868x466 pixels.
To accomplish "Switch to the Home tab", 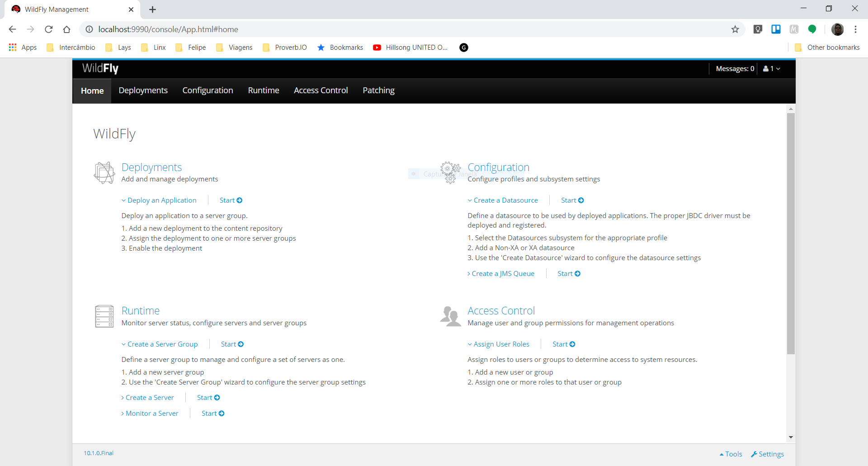I will pos(92,91).
